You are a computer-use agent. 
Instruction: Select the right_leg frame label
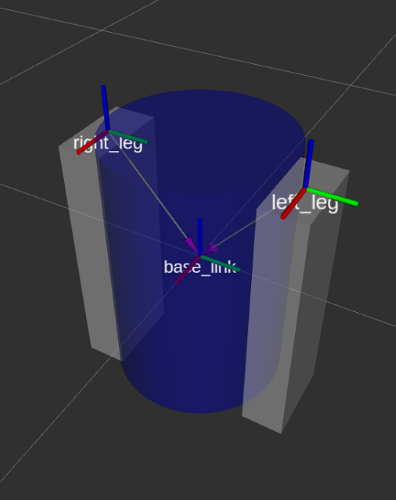click(108, 144)
